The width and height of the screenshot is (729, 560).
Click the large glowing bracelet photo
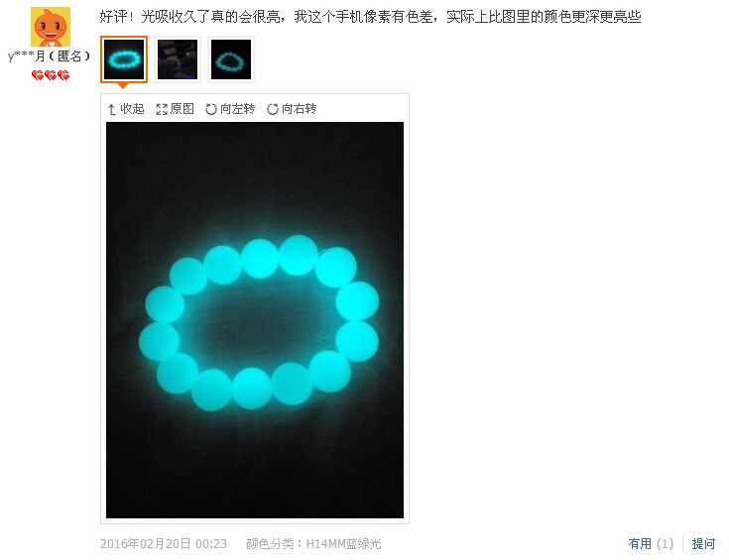click(255, 320)
